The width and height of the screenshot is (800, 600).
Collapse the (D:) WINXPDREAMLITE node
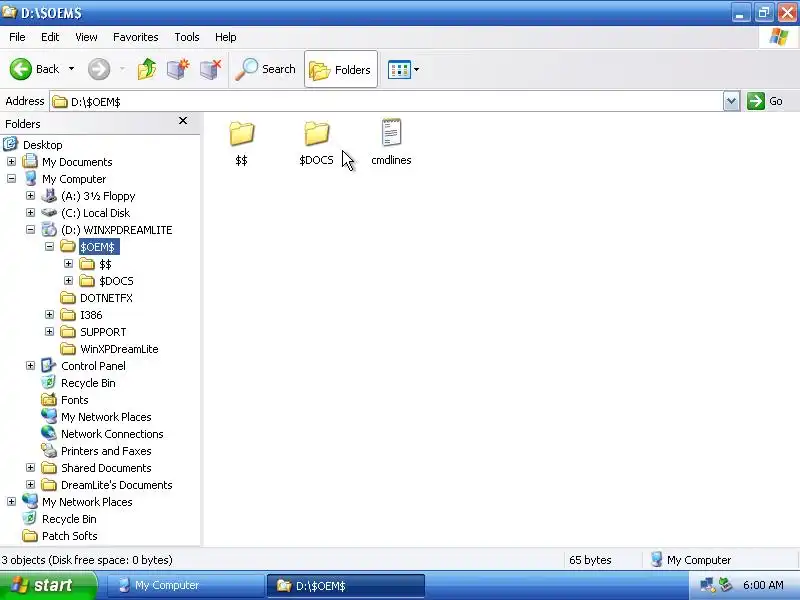(x=31, y=230)
